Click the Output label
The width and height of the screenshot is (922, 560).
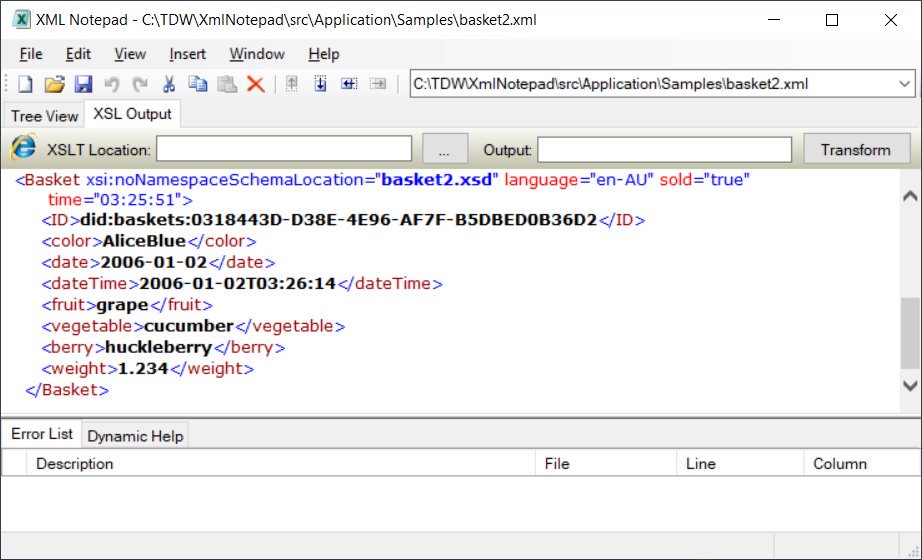click(507, 150)
